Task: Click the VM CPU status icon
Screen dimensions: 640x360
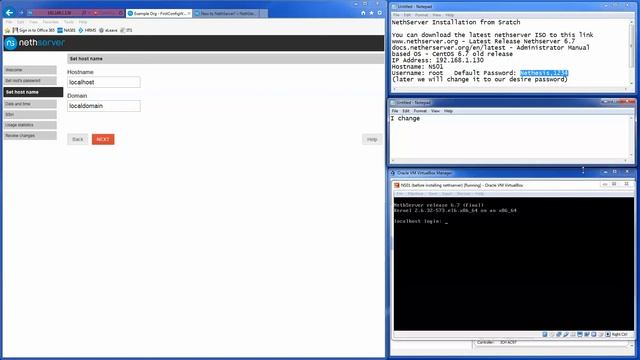Action: (x=593, y=335)
